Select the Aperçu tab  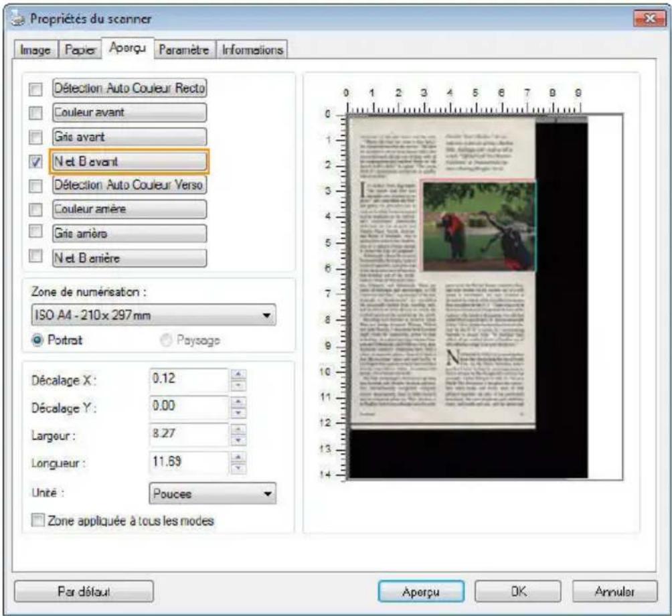click(127, 48)
